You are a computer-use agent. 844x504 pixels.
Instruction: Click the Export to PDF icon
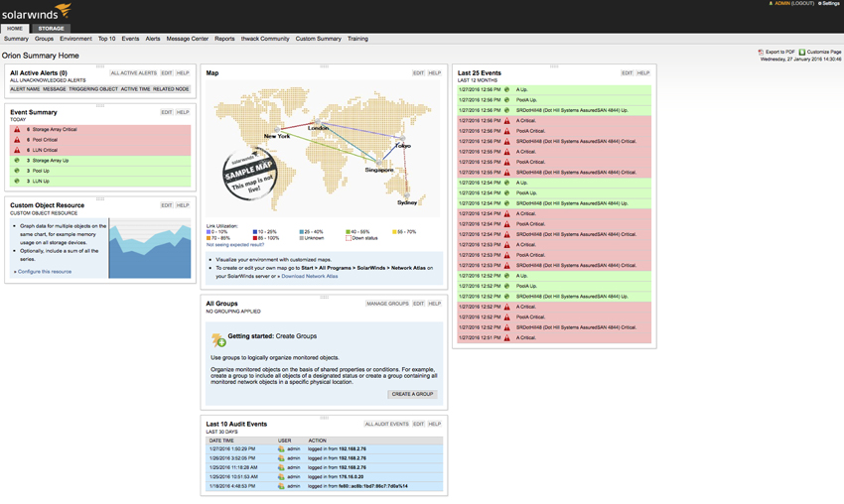(x=761, y=53)
